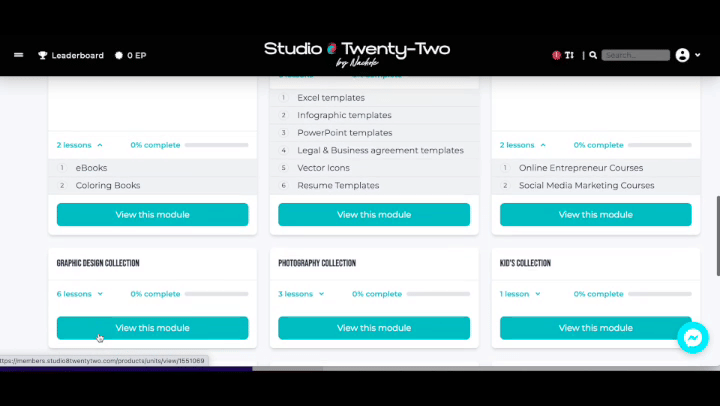Click the Studio Twenty-Two logo
Viewport: 720px width, 406px height.
(x=359, y=52)
